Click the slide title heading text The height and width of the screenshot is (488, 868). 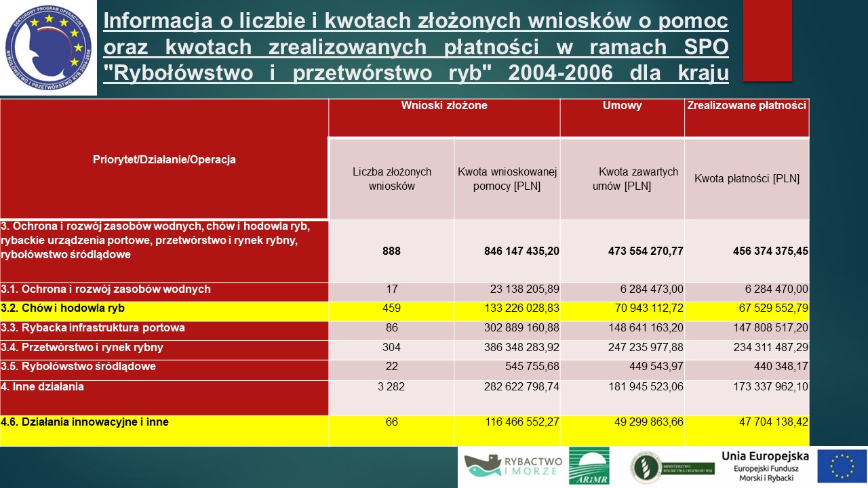(x=416, y=47)
